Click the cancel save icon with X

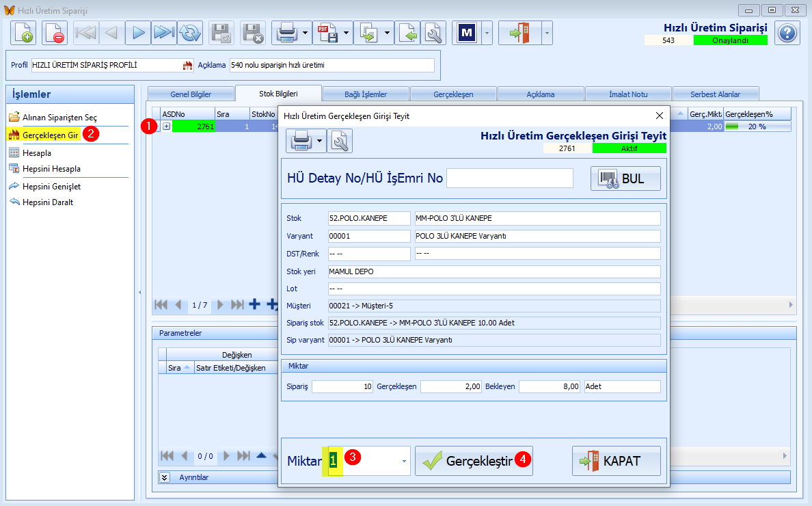click(253, 33)
